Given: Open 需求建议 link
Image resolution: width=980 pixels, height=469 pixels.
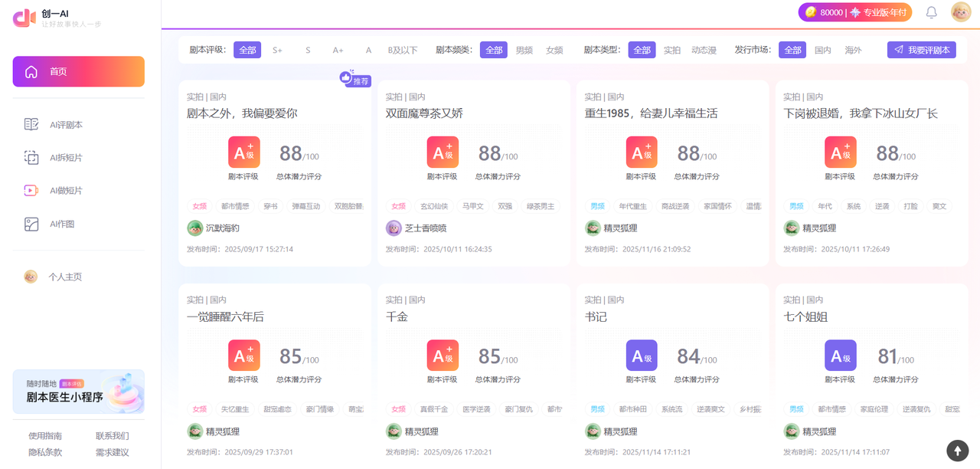Looking at the screenshot, I should point(112,452).
